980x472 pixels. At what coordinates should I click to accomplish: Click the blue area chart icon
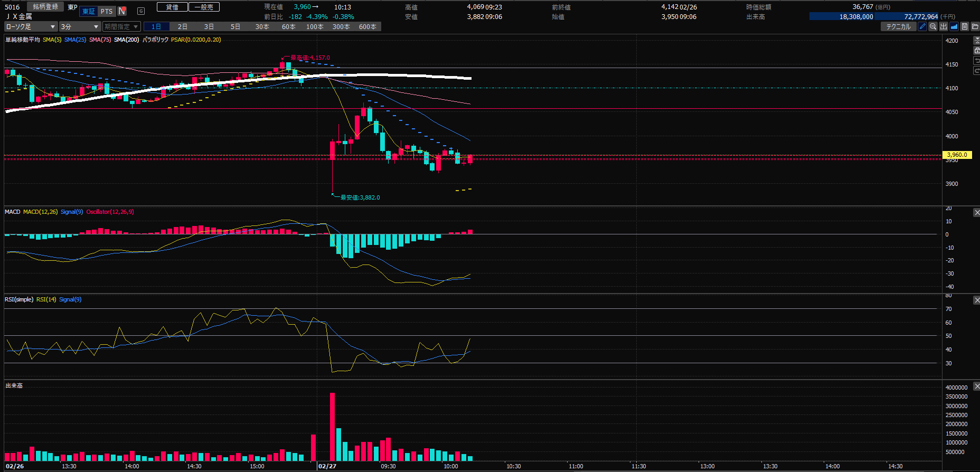954,26
